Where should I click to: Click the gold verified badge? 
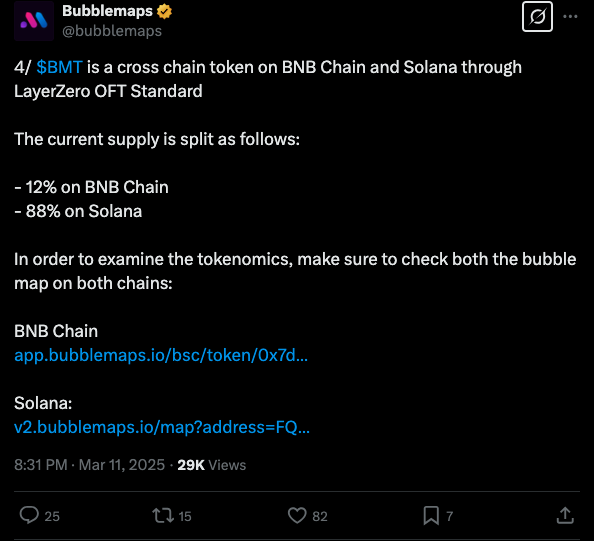[164, 11]
